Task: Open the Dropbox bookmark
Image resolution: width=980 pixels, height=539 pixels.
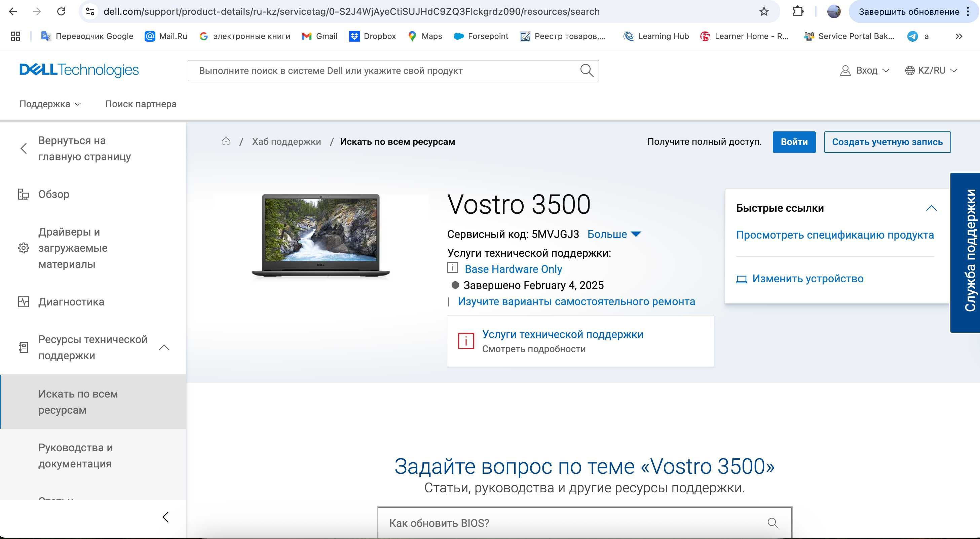Action: click(x=372, y=36)
